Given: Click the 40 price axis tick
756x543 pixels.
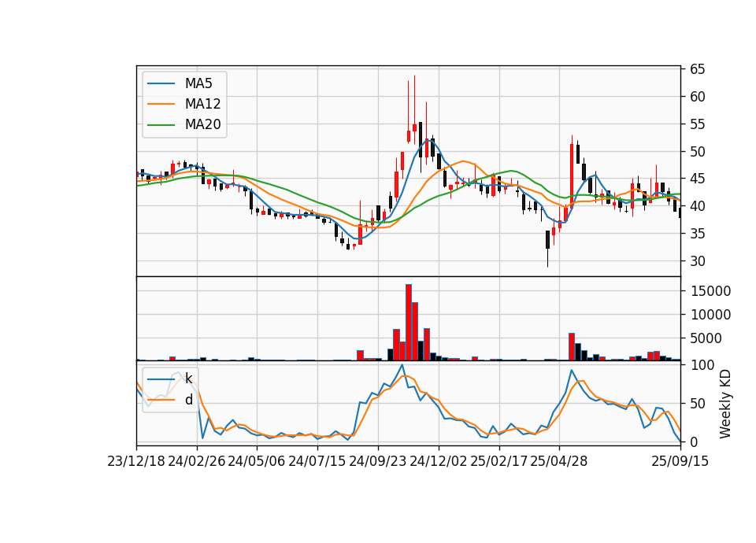Looking at the screenshot, I should (x=697, y=206).
